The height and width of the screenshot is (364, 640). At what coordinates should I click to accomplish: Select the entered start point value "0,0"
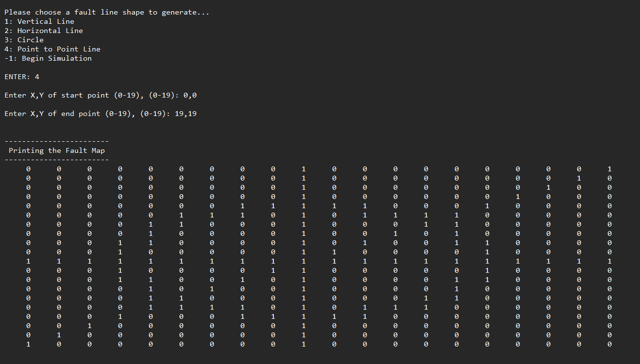point(190,95)
